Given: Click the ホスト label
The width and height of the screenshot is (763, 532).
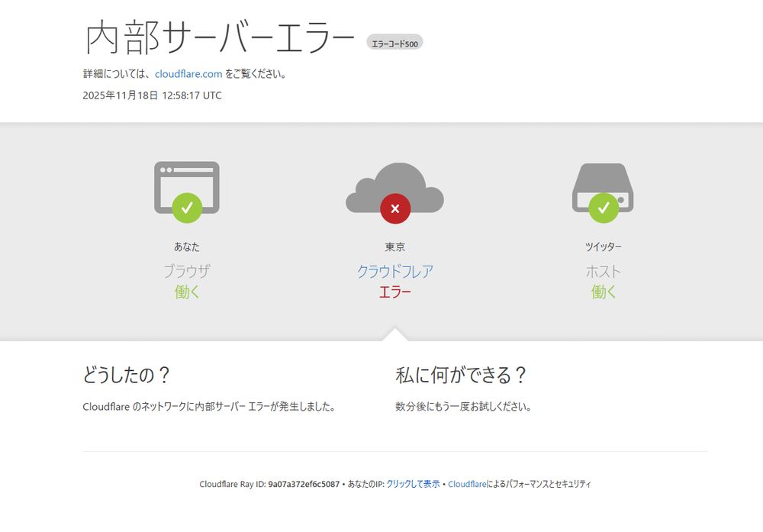Looking at the screenshot, I should click(604, 271).
